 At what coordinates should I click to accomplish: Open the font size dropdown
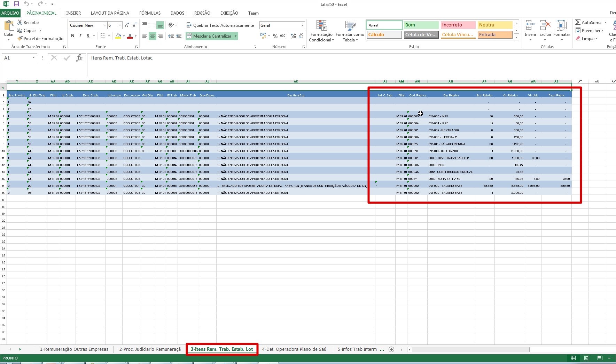[x=120, y=25]
